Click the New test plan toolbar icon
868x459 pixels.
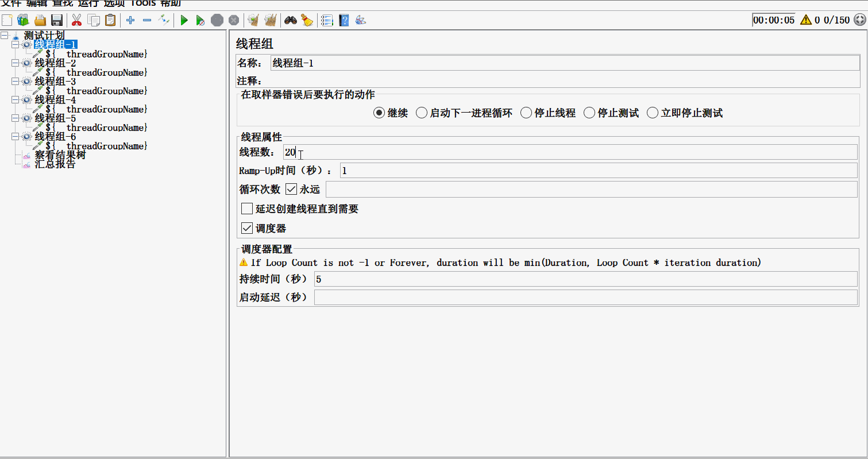pyautogui.click(x=7, y=21)
